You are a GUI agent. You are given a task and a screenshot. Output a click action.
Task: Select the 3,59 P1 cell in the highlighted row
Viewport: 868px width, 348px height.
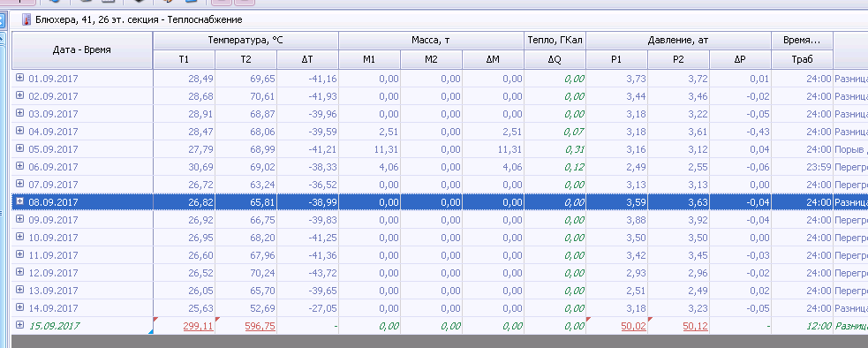(616, 202)
